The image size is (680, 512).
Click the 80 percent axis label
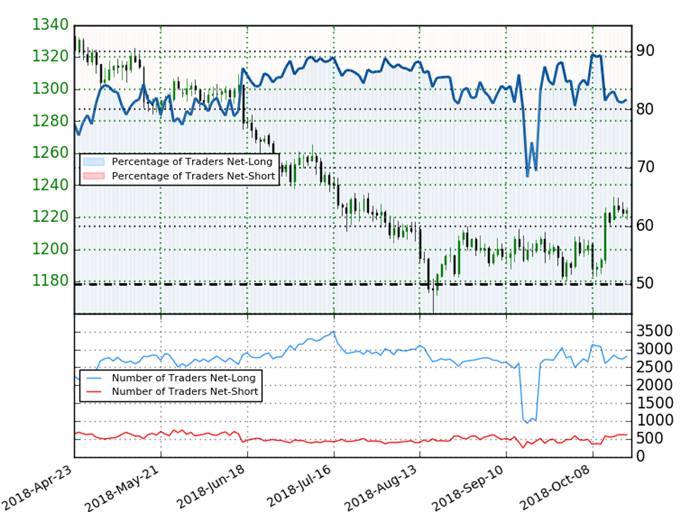(645, 109)
